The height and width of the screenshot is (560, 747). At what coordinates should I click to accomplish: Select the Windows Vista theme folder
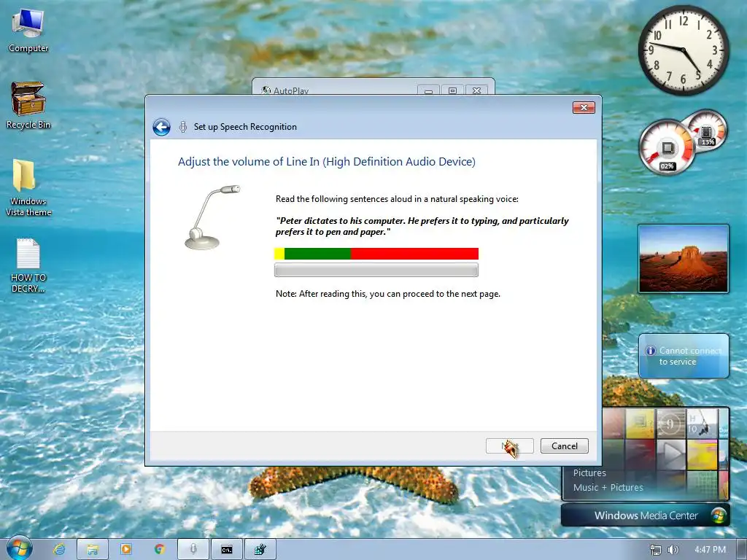(28, 188)
